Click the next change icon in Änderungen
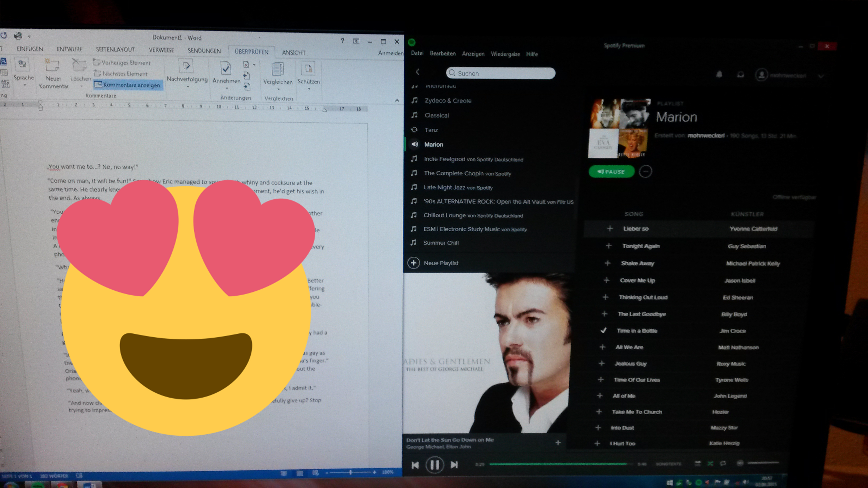868x488 pixels. pos(247,86)
